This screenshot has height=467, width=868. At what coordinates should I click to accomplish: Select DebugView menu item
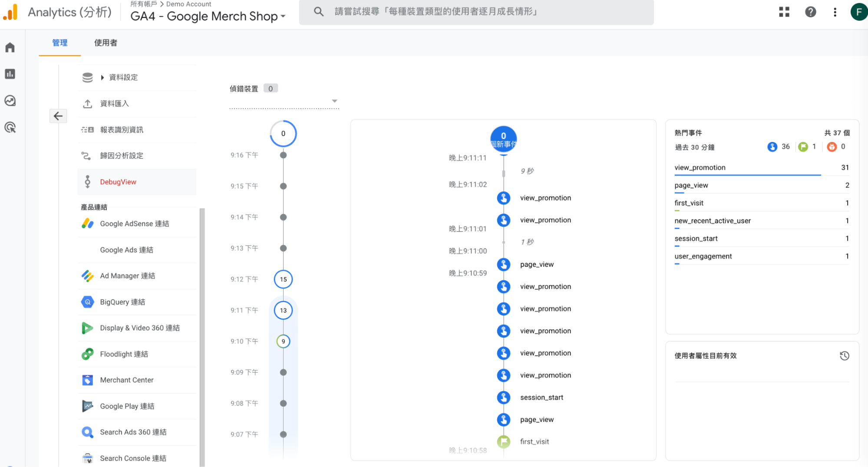[x=137, y=182]
